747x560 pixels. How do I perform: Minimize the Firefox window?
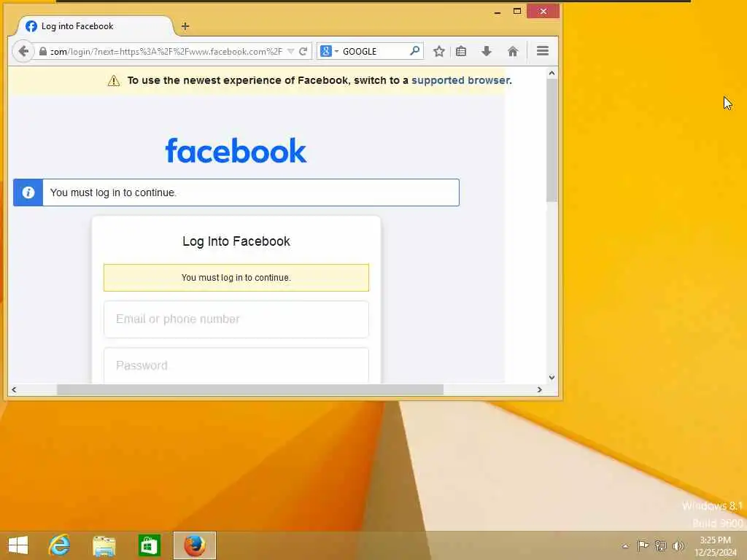point(498,12)
